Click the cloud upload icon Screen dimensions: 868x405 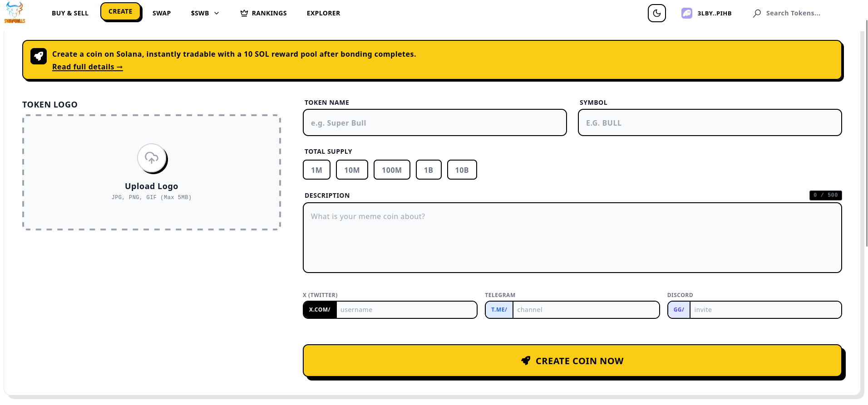coord(152,158)
